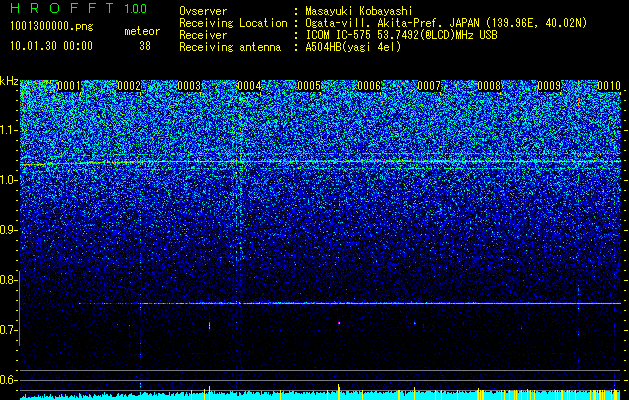Click the 0.6 frequency axis label

(9, 380)
